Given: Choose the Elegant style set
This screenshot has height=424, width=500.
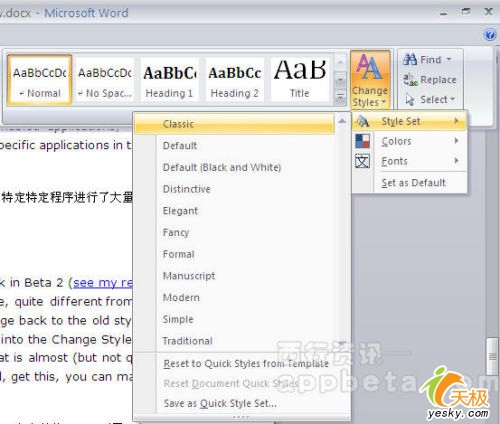Looking at the screenshot, I should (180, 211).
